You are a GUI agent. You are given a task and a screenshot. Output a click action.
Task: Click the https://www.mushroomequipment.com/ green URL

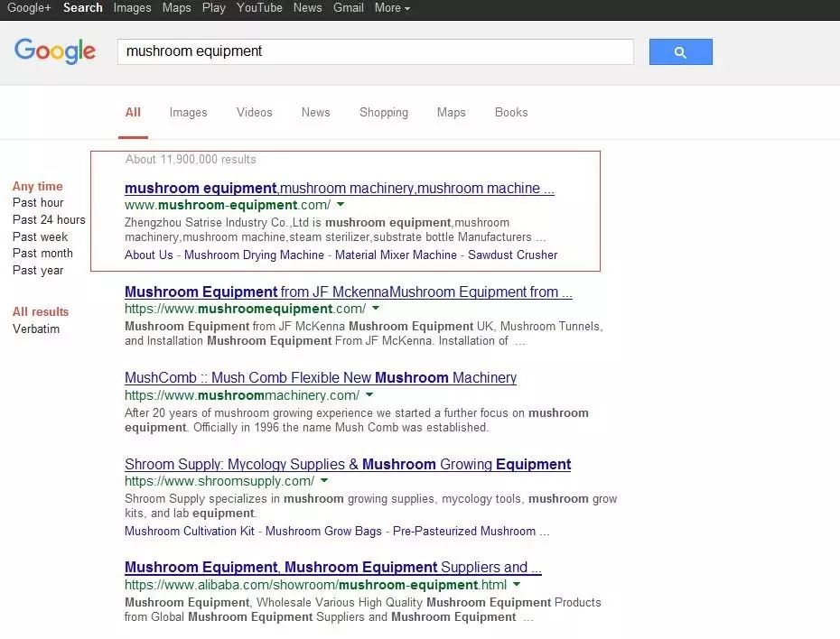(245, 309)
